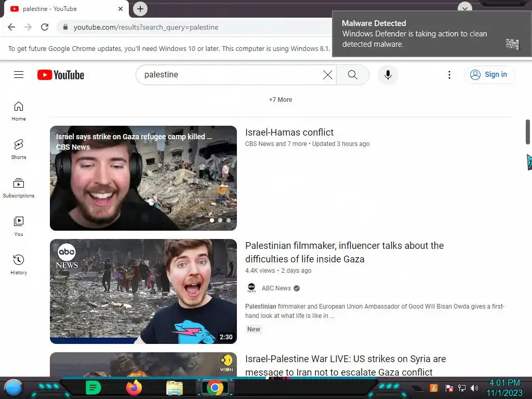Screen dimensions: 532x399
Task: Open the network tray icon
Action: coord(461,388)
